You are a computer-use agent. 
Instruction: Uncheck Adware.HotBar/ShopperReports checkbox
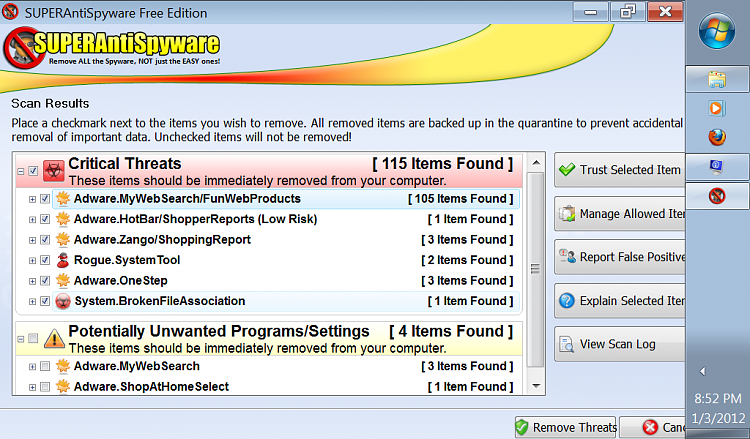45,219
